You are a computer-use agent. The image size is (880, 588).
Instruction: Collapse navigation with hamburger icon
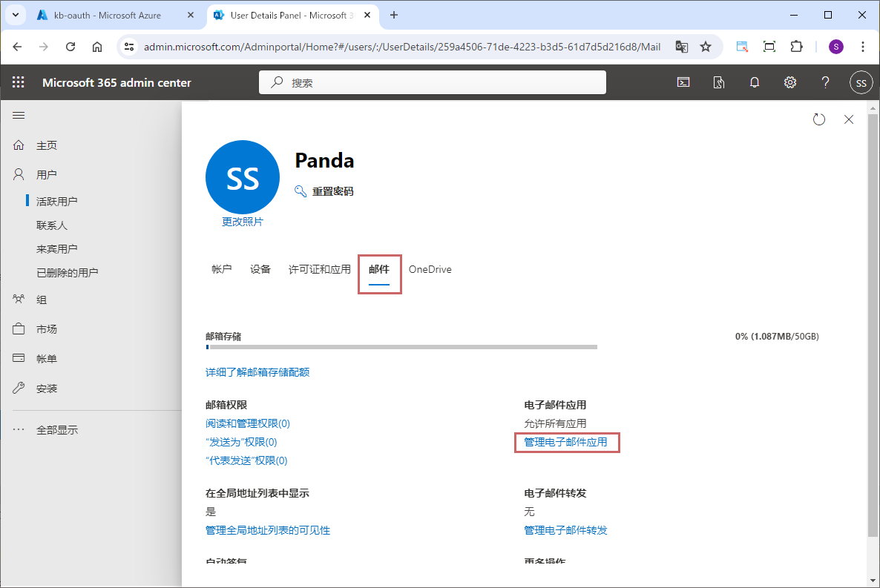tap(19, 115)
